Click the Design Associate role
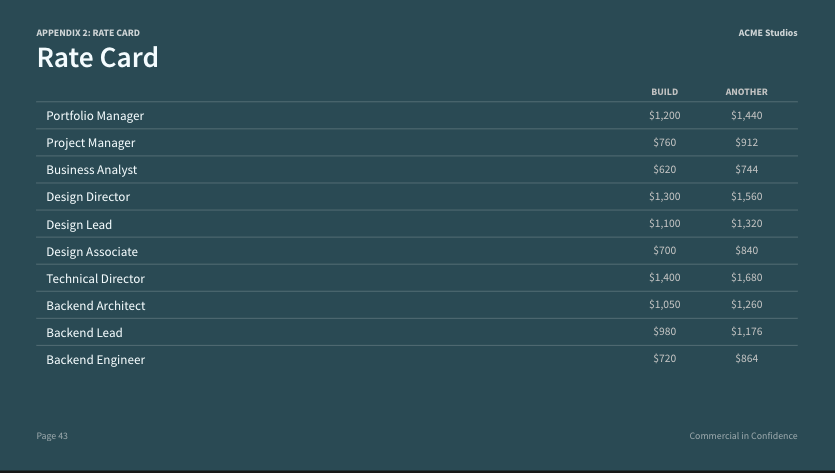This screenshot has height=473, width=835. [92, 251]
